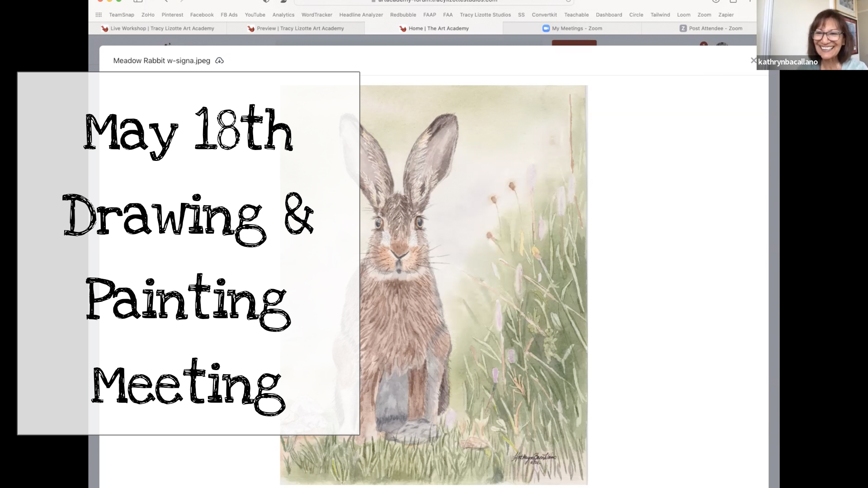Click the Preview tab's bird favicon

tap(251, 28)
